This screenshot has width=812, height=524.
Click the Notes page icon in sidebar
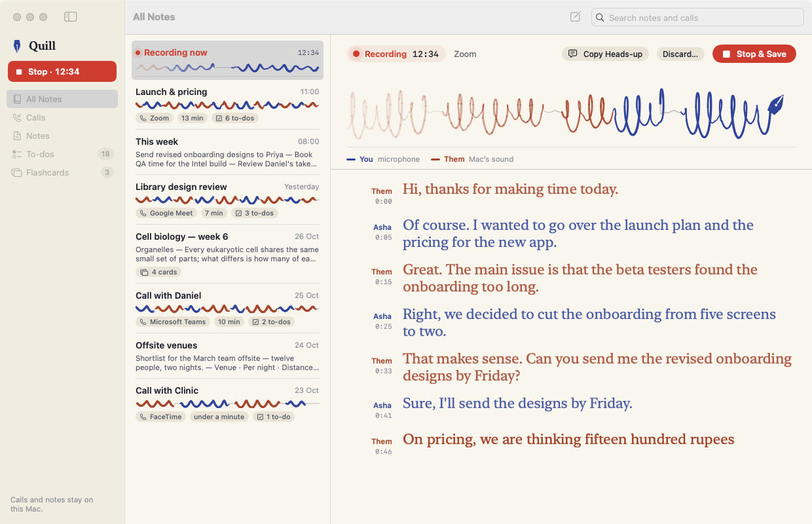tap(17, 136)
